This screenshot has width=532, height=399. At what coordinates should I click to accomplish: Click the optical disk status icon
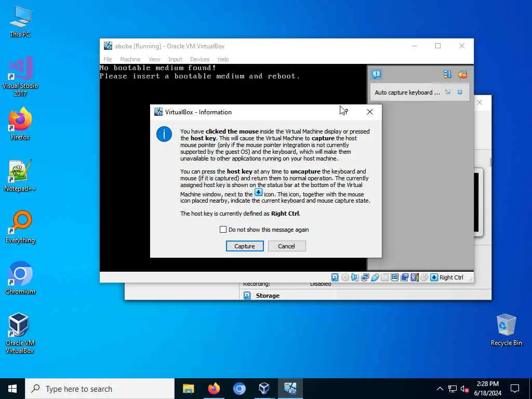coord(345,277)
